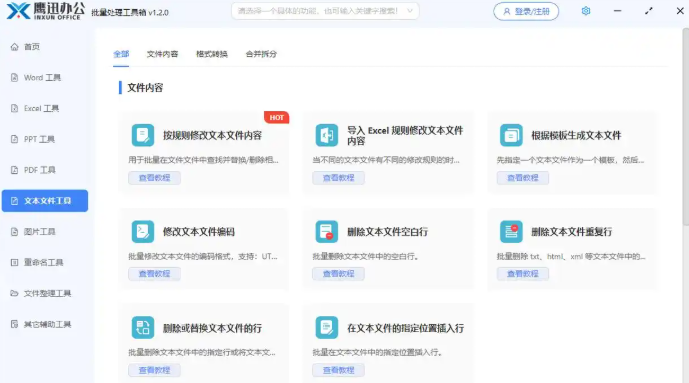
Task: Toggle the window maximize icon
Action: (649, 11)
